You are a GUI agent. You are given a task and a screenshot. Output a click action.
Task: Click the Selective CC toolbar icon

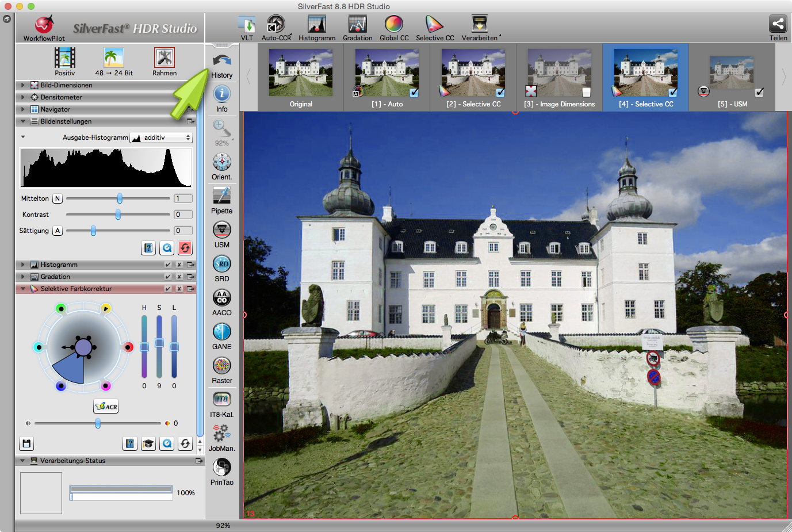[x=434, y=25]
